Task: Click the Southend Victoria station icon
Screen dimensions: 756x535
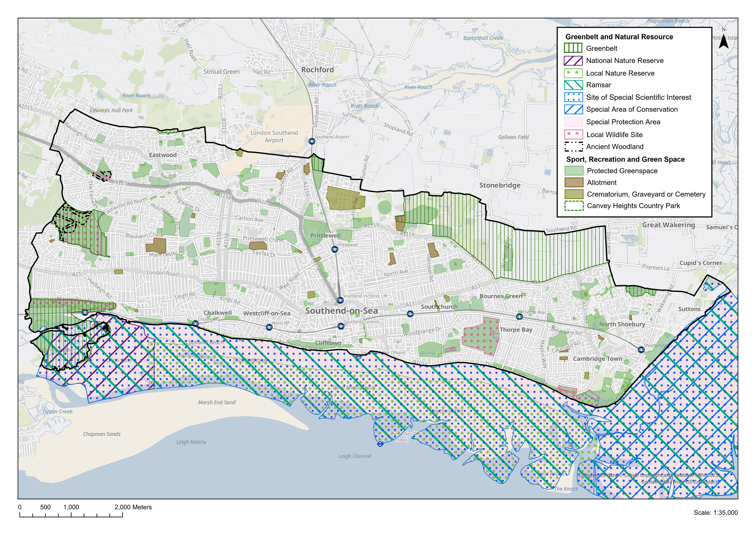Action: point(340,300)
